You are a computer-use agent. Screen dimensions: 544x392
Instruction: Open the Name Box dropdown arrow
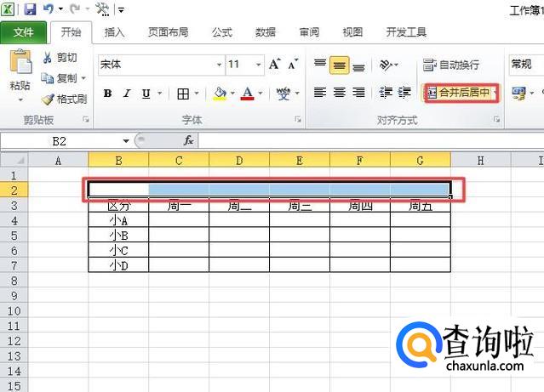click(126, 141)
